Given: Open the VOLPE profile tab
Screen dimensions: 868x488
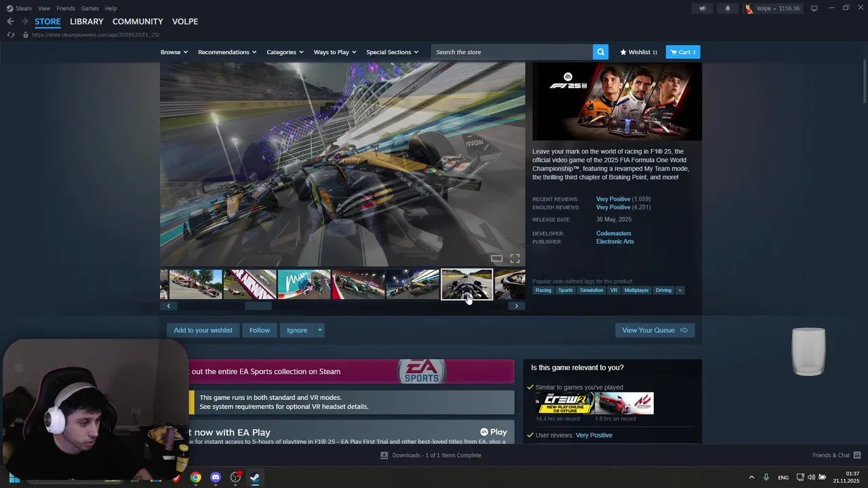Looking at the screenshot, I should [185, 22].
